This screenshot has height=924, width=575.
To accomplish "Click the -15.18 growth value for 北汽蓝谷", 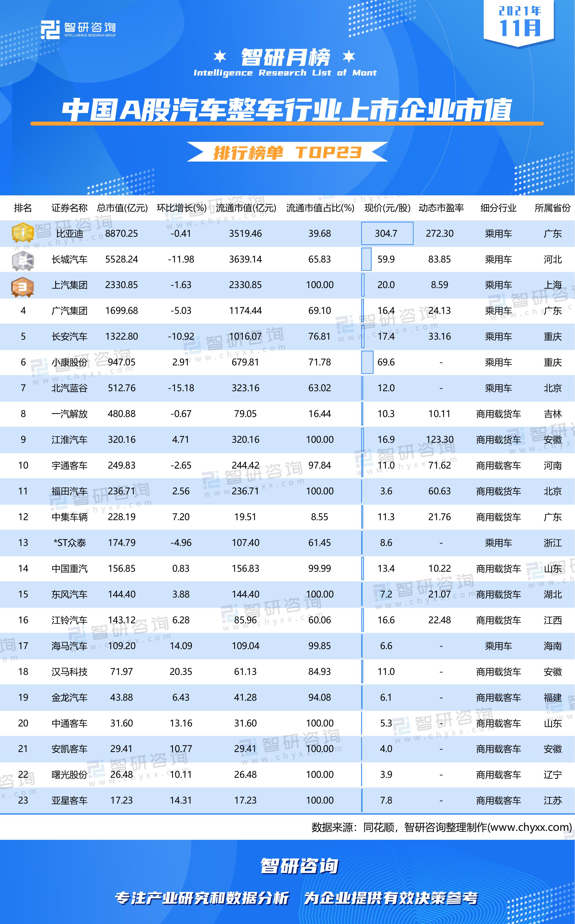I will (x=181, y=388).
